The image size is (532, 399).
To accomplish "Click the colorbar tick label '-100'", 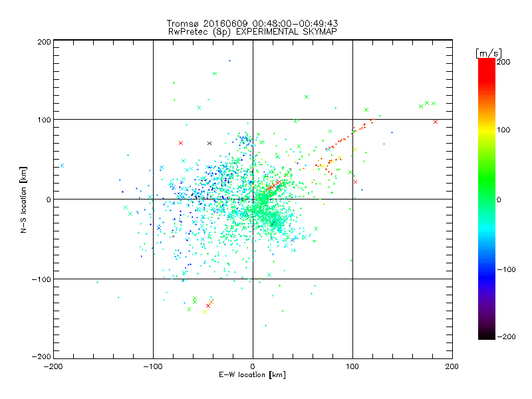I will (506, 270).
